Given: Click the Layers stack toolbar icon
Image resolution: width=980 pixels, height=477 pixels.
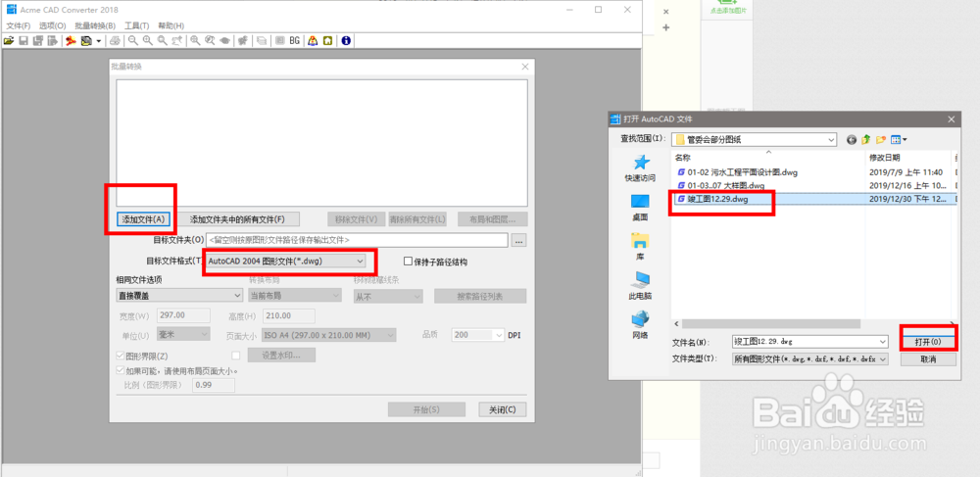Looking at the screenshot, I should (x=262, y=40).
